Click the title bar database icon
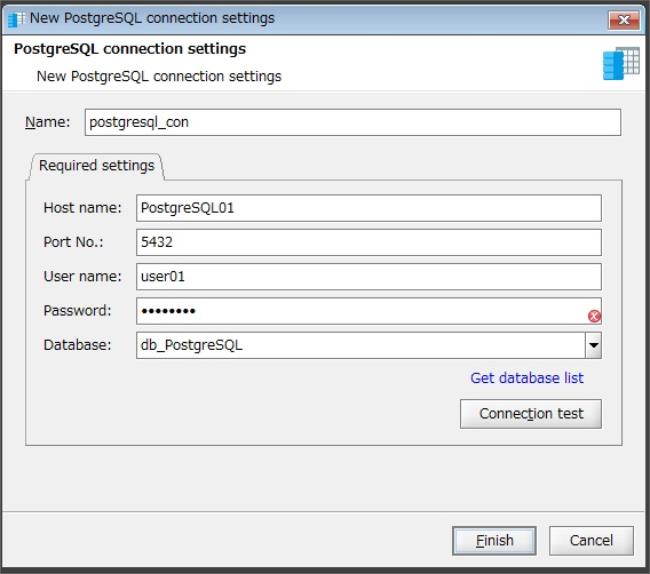 tap(16, 19)
